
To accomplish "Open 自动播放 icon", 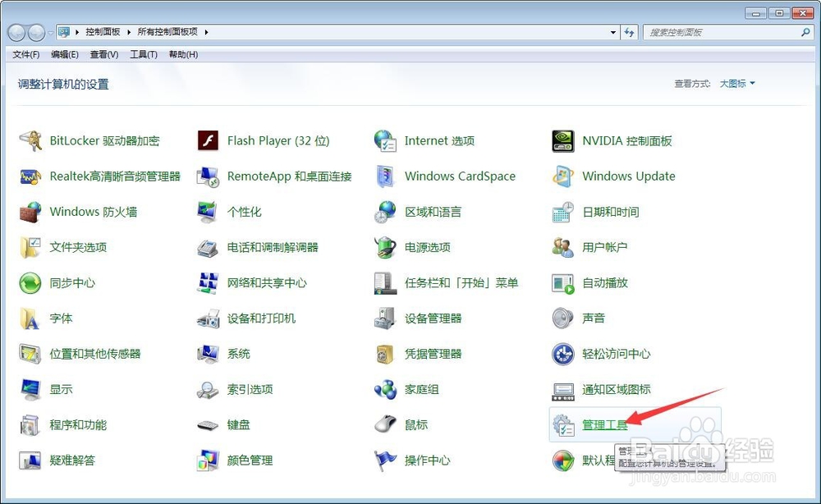I will (x=563, y=283).
